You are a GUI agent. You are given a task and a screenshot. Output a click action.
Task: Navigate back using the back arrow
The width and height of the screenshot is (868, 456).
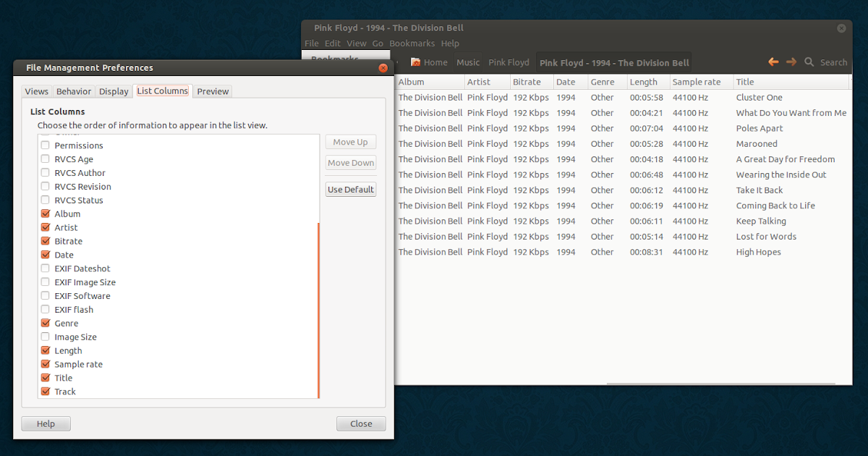click(773, 62)
